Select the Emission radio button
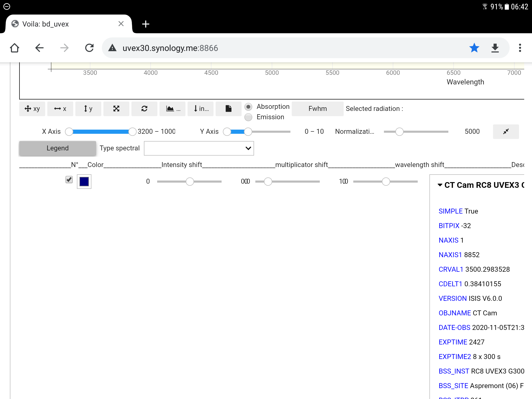The image size is (532, 399). (248, 117)
